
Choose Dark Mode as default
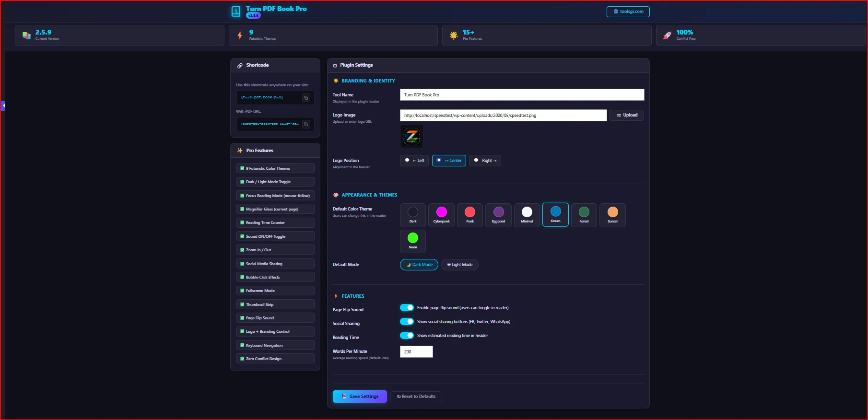419,265
